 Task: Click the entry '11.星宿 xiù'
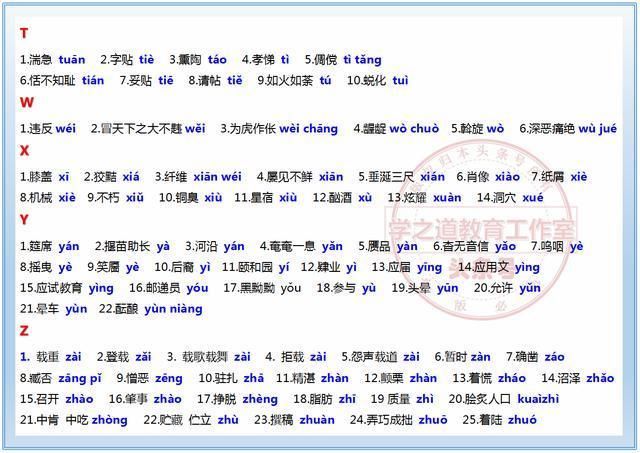266,198
